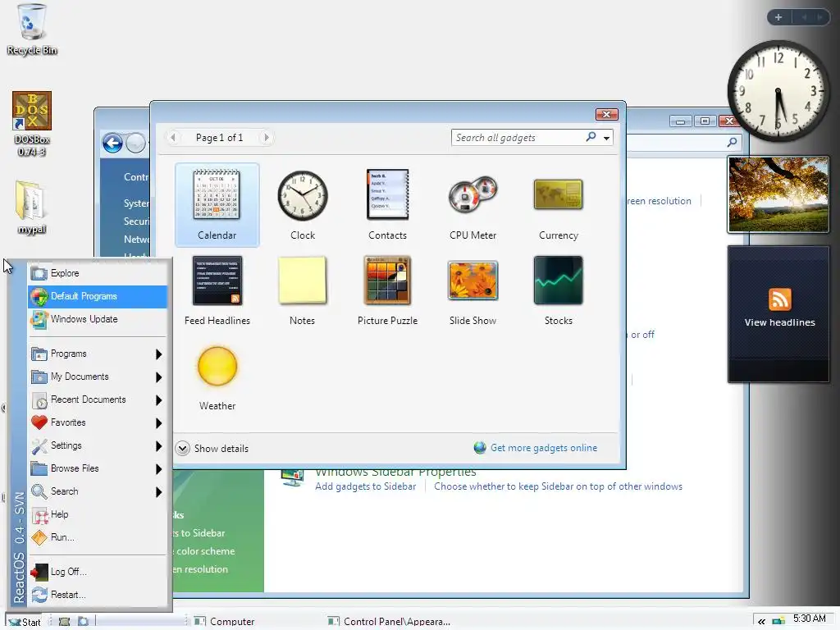Close the gadget gallery window

(607, 114)
